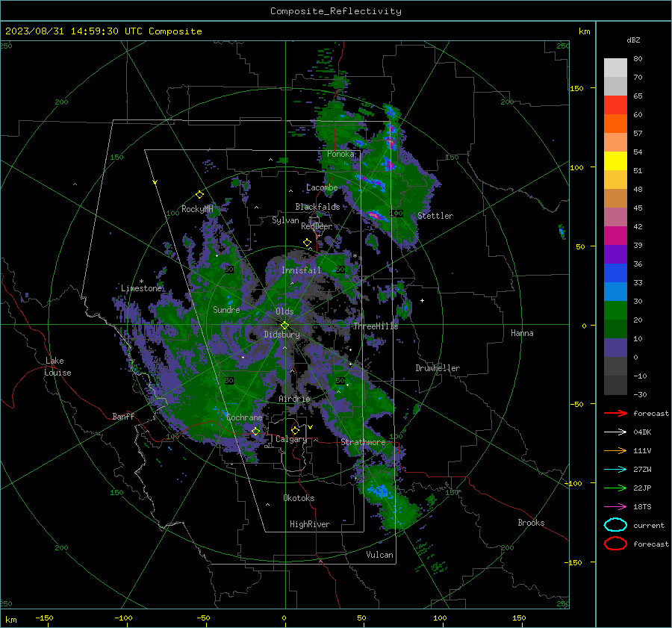The height and width of the screenshot is (628, 672).
Task: Click the Lake Louise map label
Action: (x=58, y=367)
